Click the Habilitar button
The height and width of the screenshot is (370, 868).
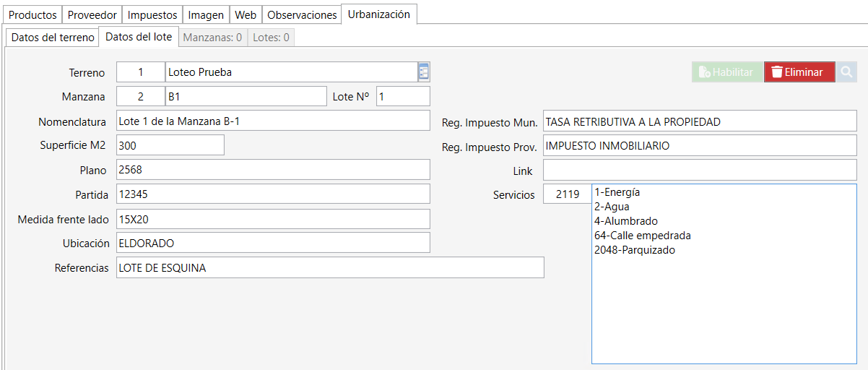pos(726,72)
